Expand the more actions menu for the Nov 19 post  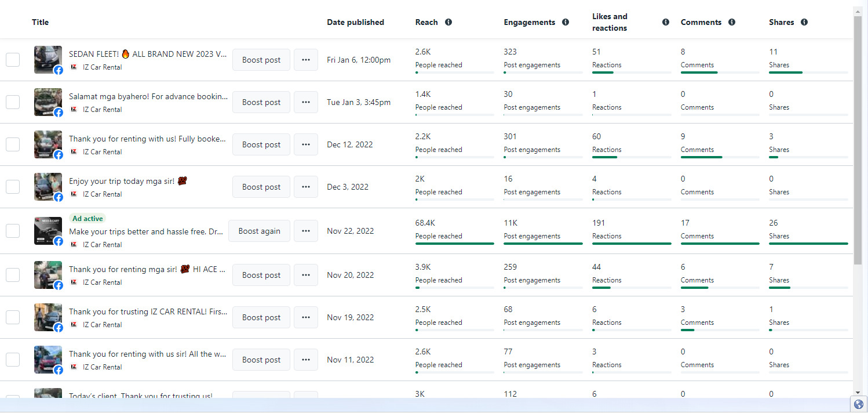point(306,317)
